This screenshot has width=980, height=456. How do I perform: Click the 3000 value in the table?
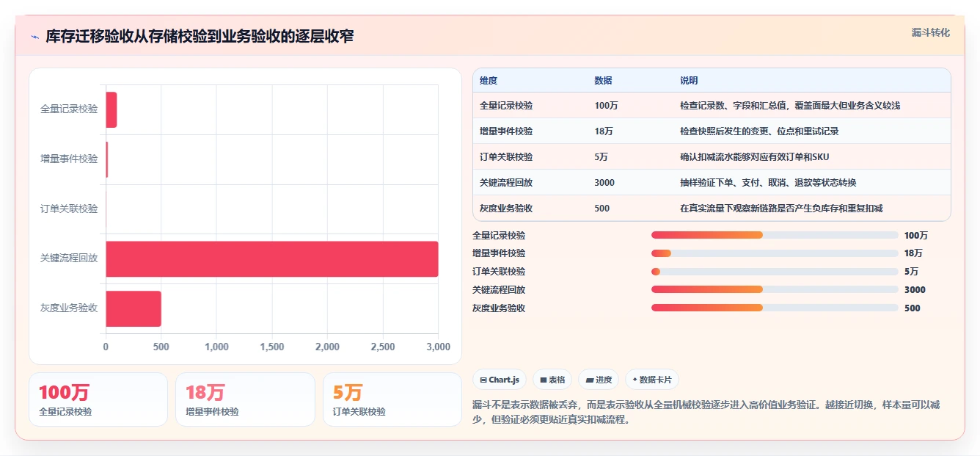click(604, 183)
